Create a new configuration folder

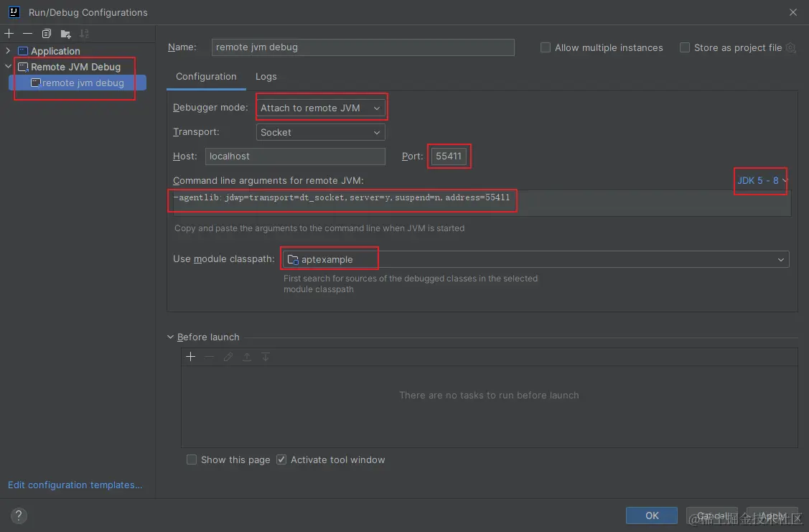coord(66,34)
